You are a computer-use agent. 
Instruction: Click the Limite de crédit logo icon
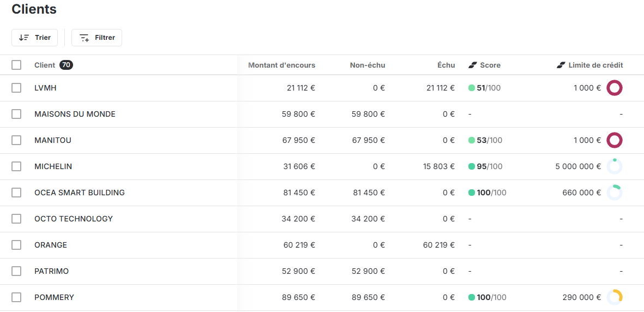pyautogui.click(x=561, y=65)
